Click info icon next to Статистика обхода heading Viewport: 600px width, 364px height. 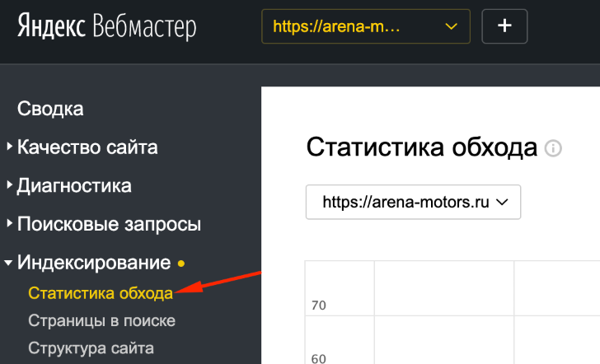coord(553,148)
